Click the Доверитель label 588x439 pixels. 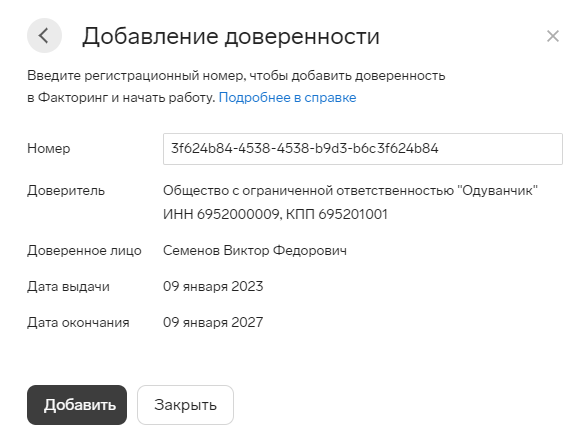[x=66, y=191]
